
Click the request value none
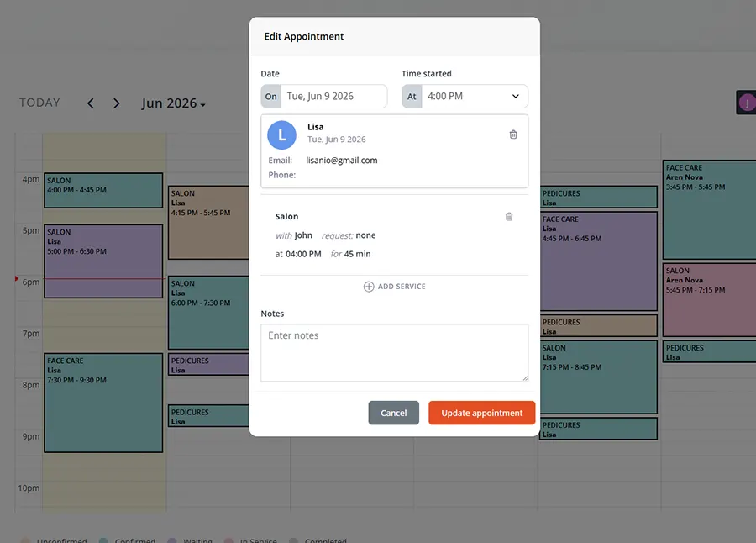[365, 235]
